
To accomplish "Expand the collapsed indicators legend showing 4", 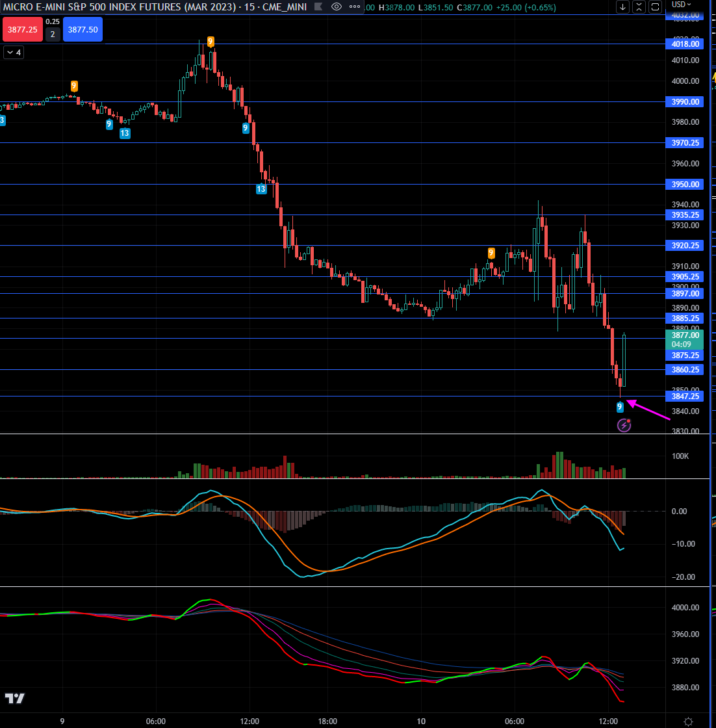I will [x=14, y=53].
